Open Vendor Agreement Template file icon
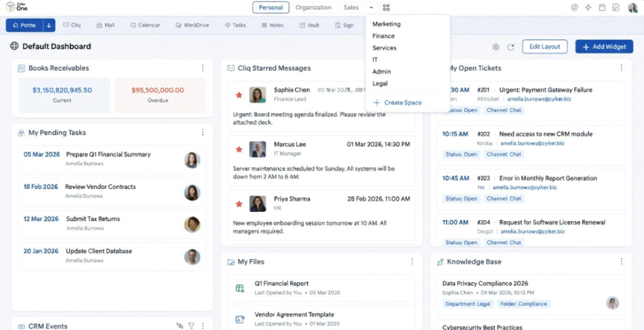The height and width of the screenshot is (330, 644). 240,319
